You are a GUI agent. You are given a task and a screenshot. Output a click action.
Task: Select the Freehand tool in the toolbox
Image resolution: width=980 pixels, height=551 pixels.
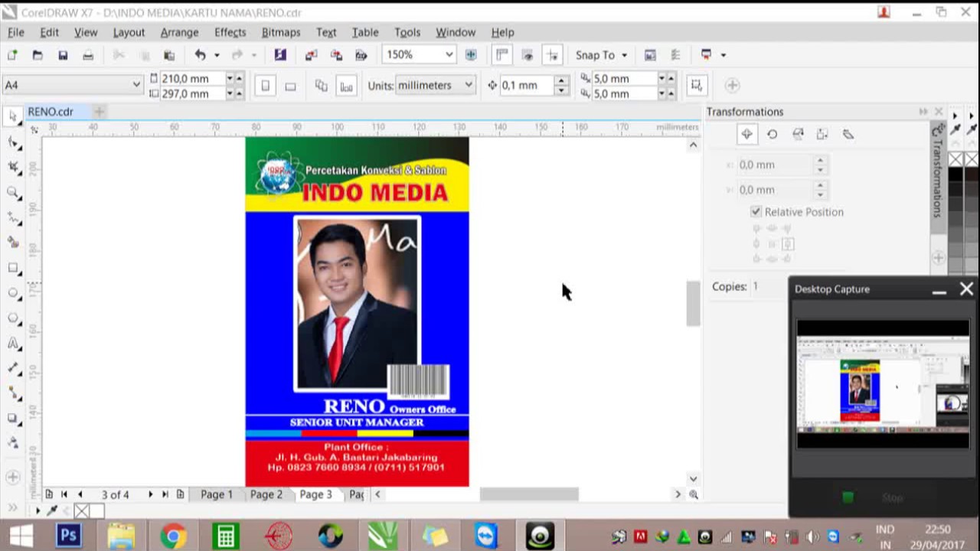(13, 218)
